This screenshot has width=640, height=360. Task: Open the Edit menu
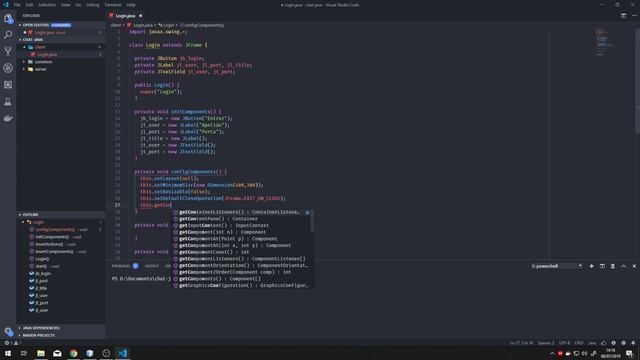[29, 5]
